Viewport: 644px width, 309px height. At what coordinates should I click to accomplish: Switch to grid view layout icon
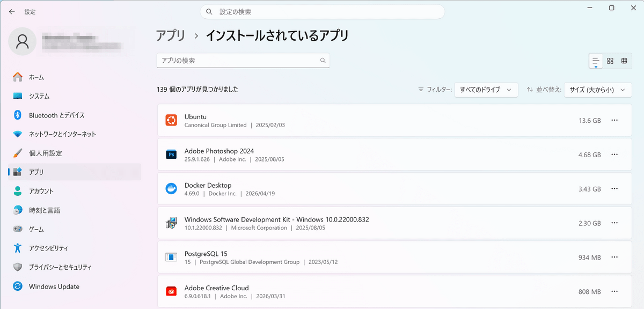point(610,61)
